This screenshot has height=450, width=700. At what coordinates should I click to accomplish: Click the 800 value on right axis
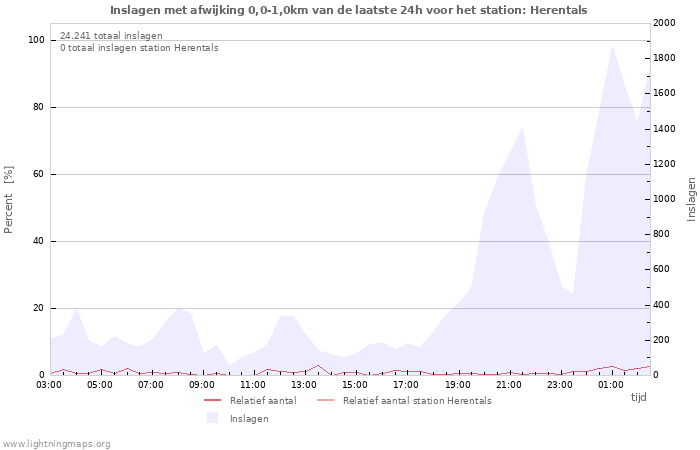[x=662, y=234]
